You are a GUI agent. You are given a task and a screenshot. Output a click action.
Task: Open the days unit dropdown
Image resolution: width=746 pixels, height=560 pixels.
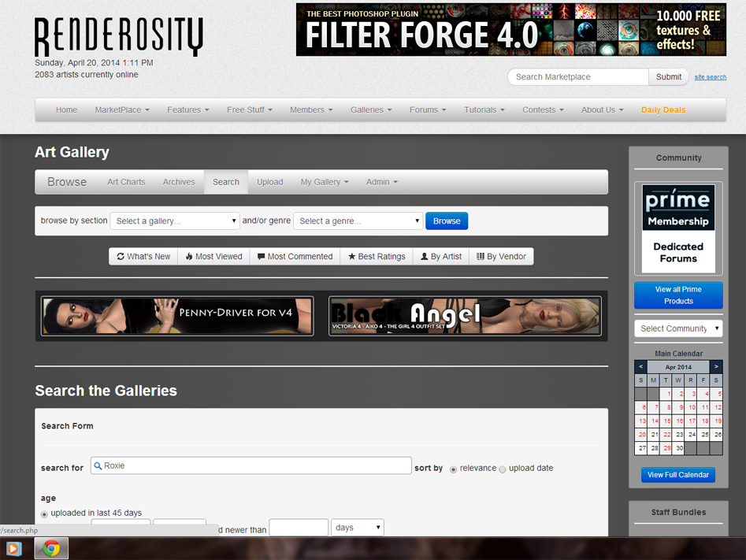pyautogui.click(x=358, y=528)
